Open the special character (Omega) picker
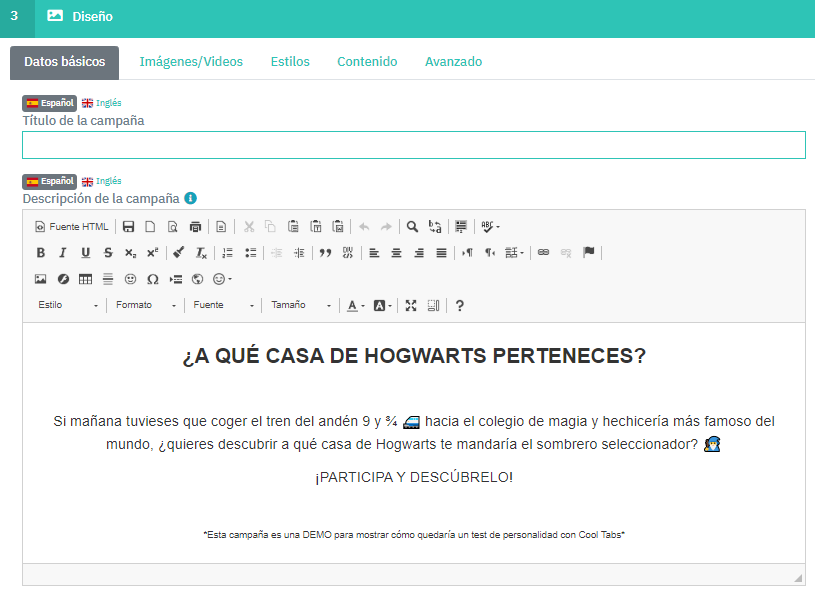The height and width of the screenshot is (601, 815). click(x=153, y=279)
